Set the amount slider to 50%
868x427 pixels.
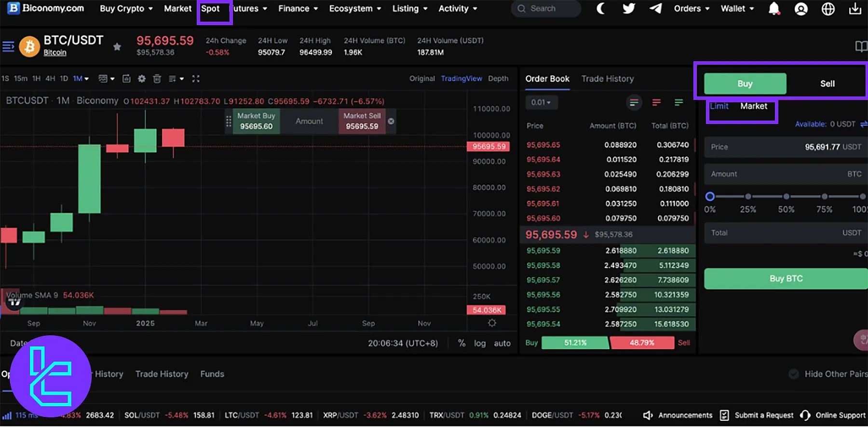click(786, 196)
